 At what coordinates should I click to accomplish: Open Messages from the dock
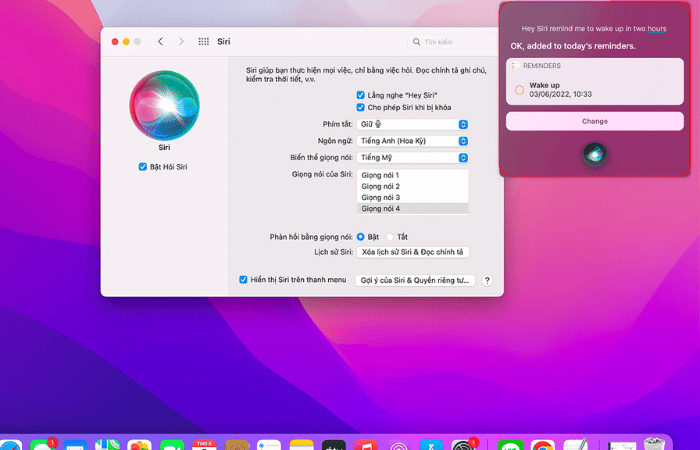(42, 445)
